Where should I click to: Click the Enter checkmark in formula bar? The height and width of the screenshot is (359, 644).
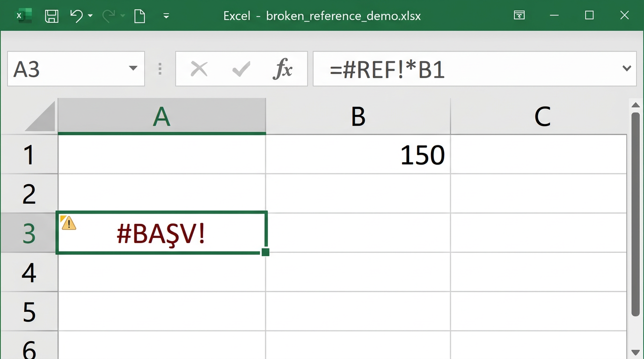(x=241, y=69)
